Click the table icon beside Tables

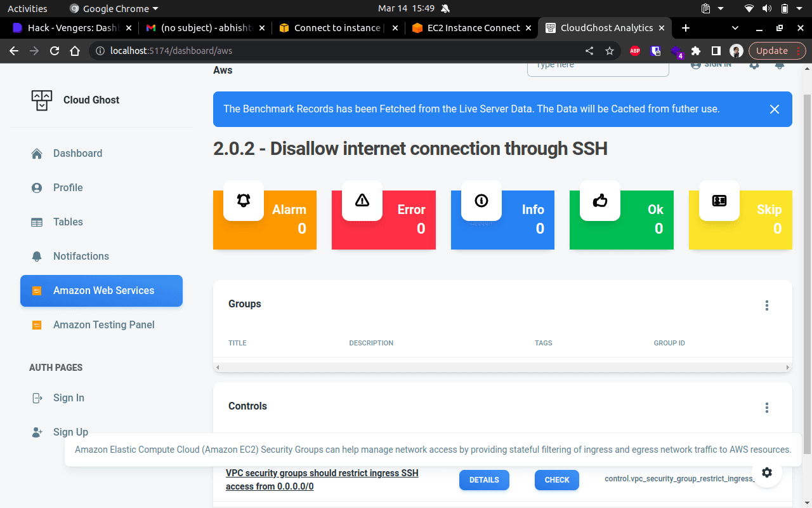click(37, 222)
